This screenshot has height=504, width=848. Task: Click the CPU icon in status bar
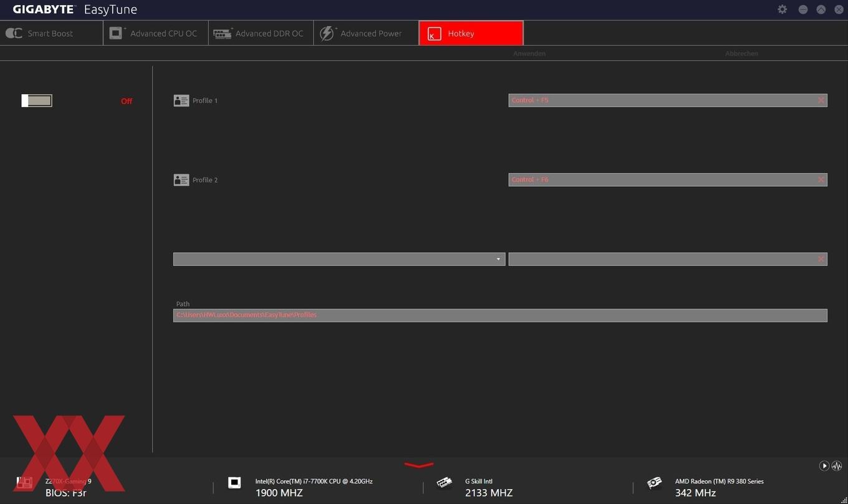(x=234, y=483)
